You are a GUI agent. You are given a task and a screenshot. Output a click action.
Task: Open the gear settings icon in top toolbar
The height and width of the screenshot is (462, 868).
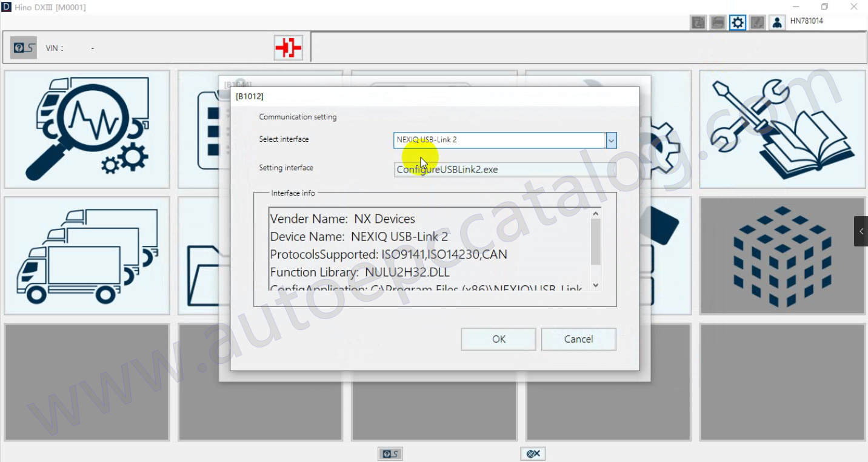737,23
